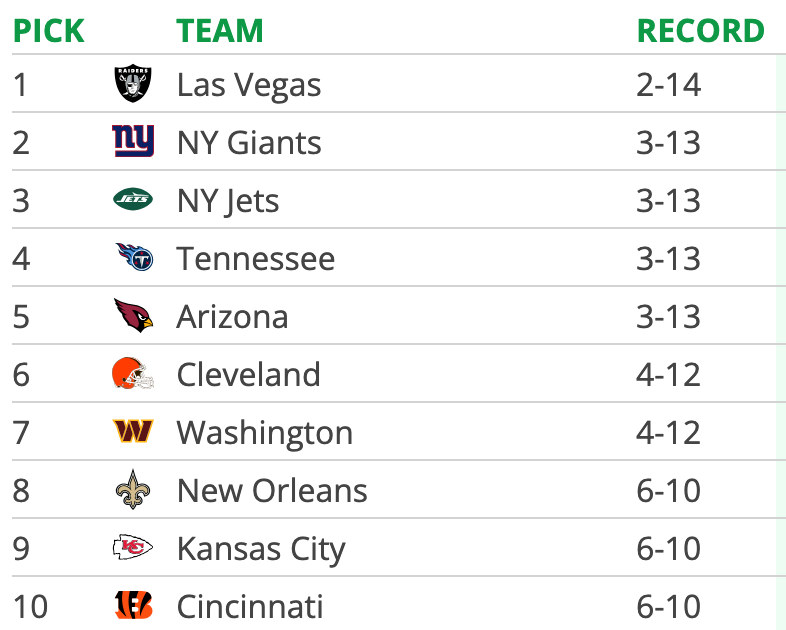Click the NY Giants logo
Image resolution: width=786 pixels, height=630 pixels.
(x=133, y=141)
